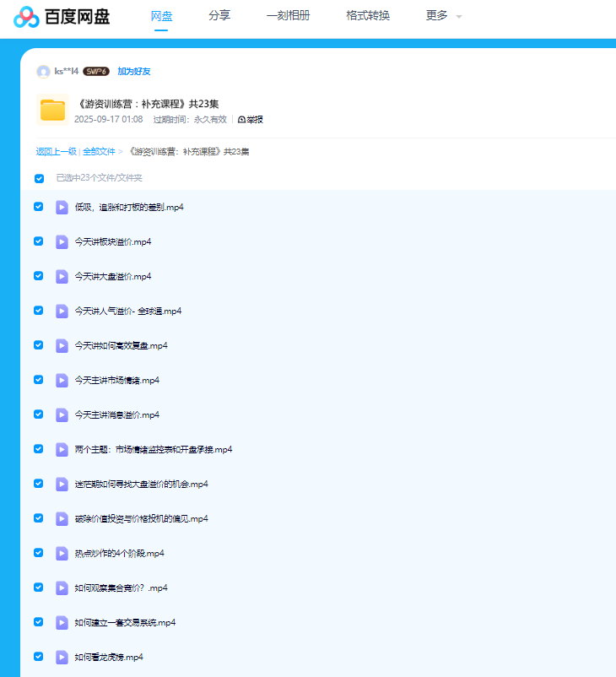This screenshot has height=677, width=616.
Task: Click video icon for 今天主讲市场情绪.mp4
Action: 62,380
